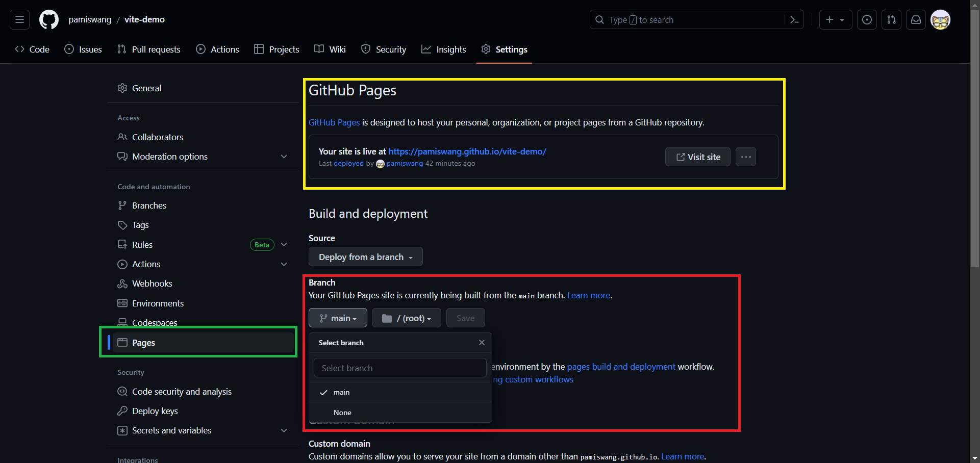
Task: Open Tags settings in sidebar
Action: (203, 225)
